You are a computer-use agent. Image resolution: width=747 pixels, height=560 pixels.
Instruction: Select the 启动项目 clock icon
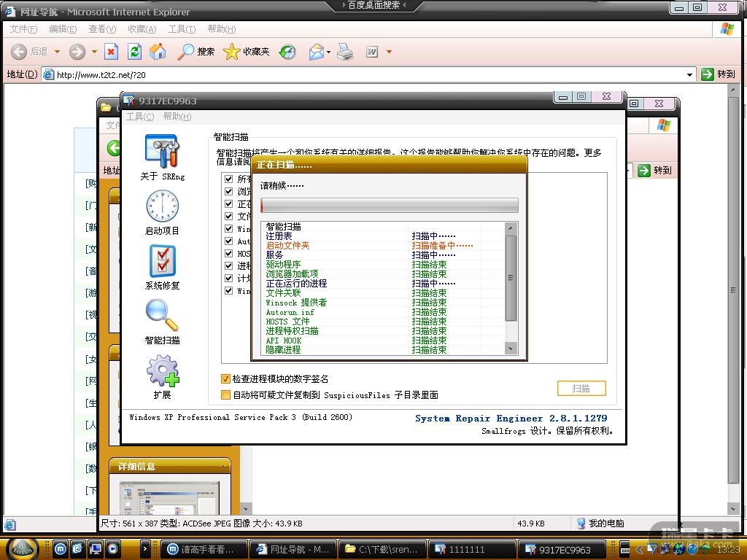[x=162, y=206]
